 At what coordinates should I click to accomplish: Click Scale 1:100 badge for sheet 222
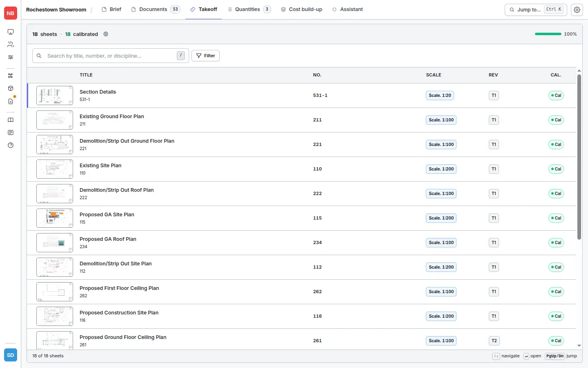(441, 193)
